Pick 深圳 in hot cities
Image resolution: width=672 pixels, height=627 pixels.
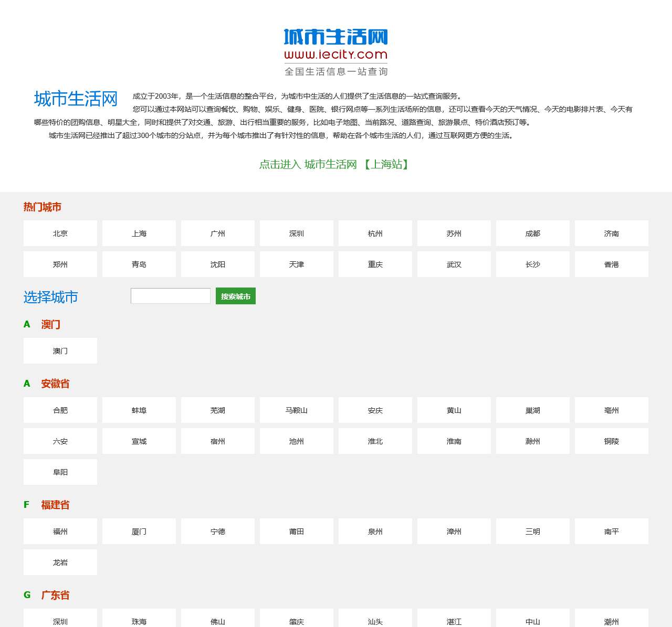[297, 233]
